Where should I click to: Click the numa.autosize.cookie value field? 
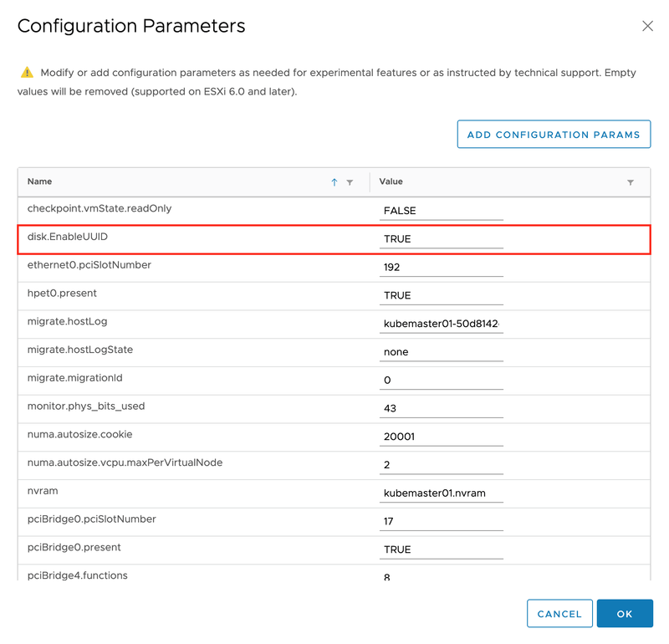441,437
